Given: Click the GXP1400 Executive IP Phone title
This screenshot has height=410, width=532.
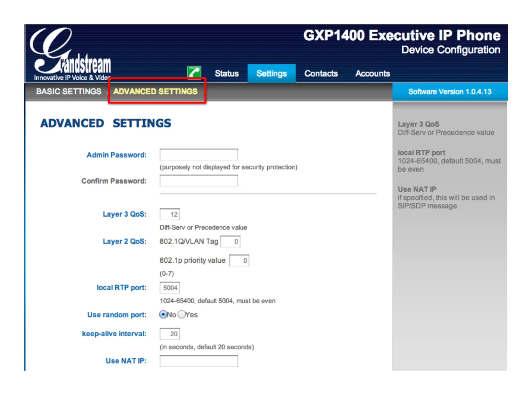Looking at the screenshot, I should [402, 35].
